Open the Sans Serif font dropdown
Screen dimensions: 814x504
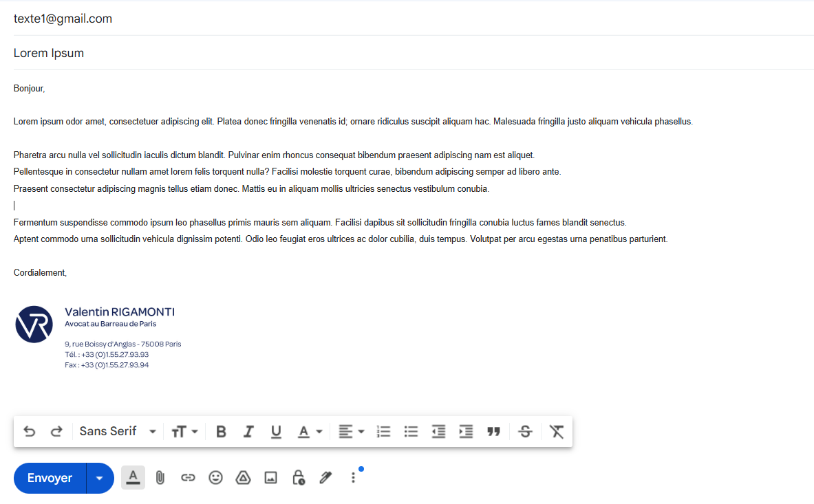[x=118, y=431]
